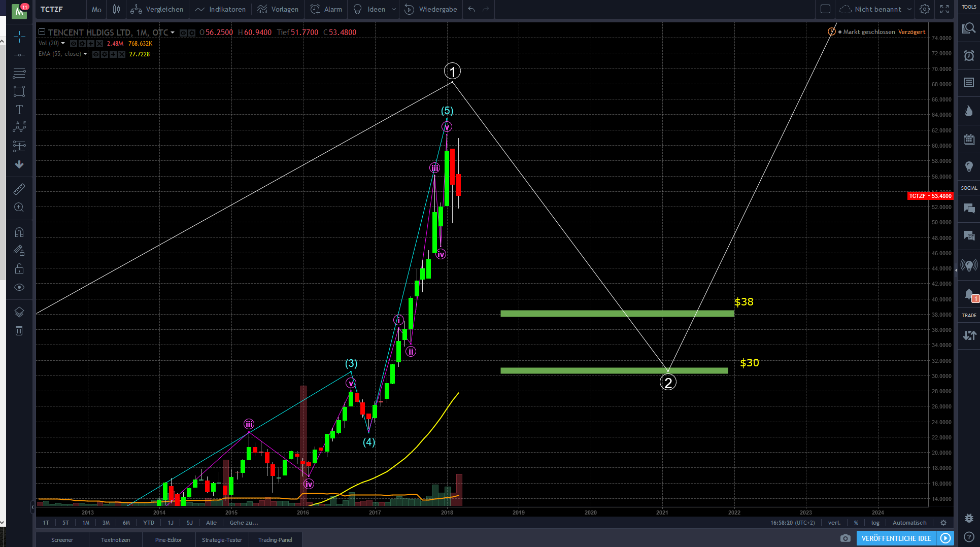Screen dimensions: 980x547
Task: Open the Screener tab
Action: click(x=62, y=540)
